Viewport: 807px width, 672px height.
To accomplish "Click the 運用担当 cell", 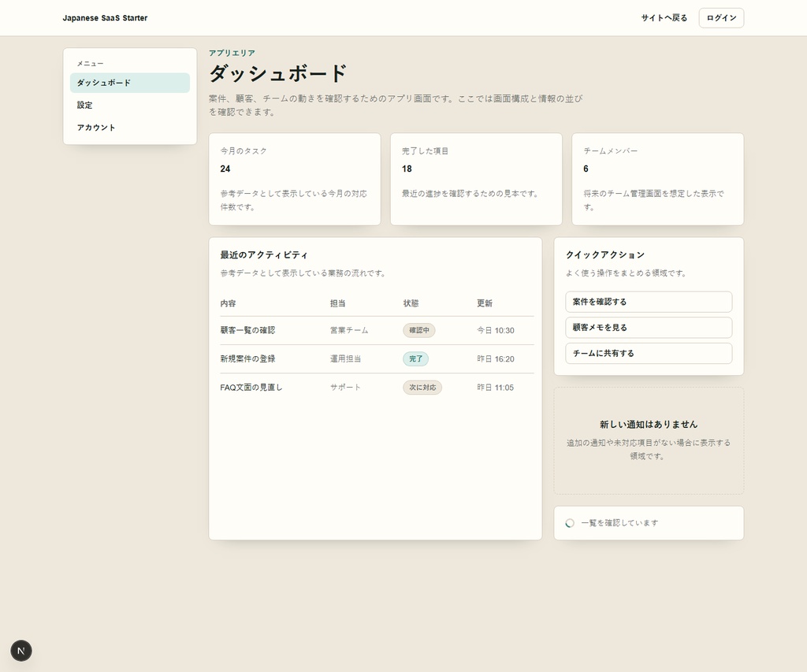I will (345, 358).
